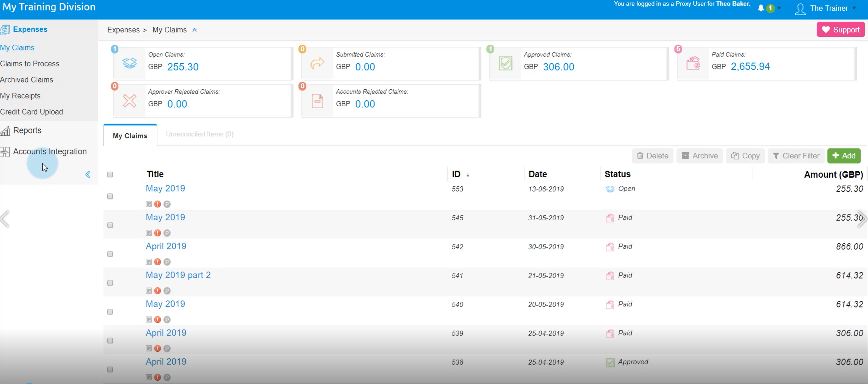Tick the select-all checkbox in the table header
The height and width of the screenshot is (384, 868).
[110, 174]
